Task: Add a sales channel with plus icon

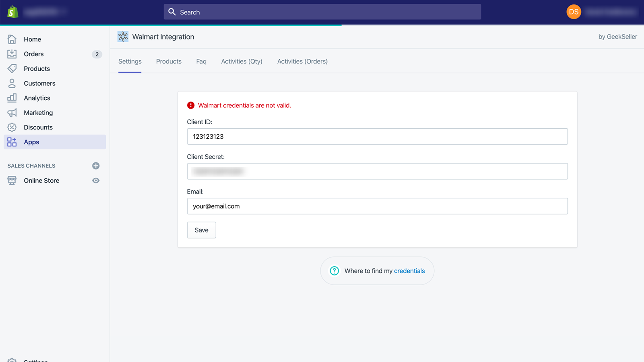Action: point(96,166)
